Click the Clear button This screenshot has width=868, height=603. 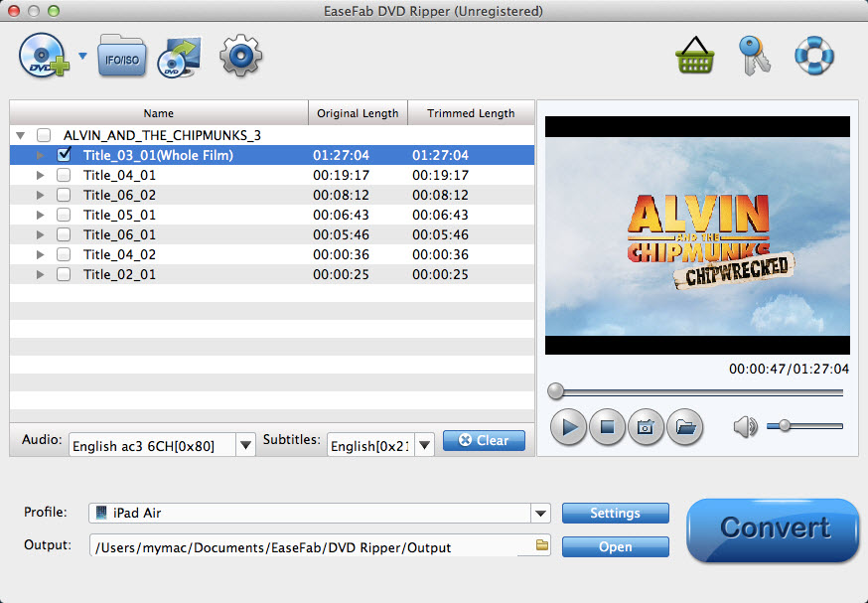484,440
